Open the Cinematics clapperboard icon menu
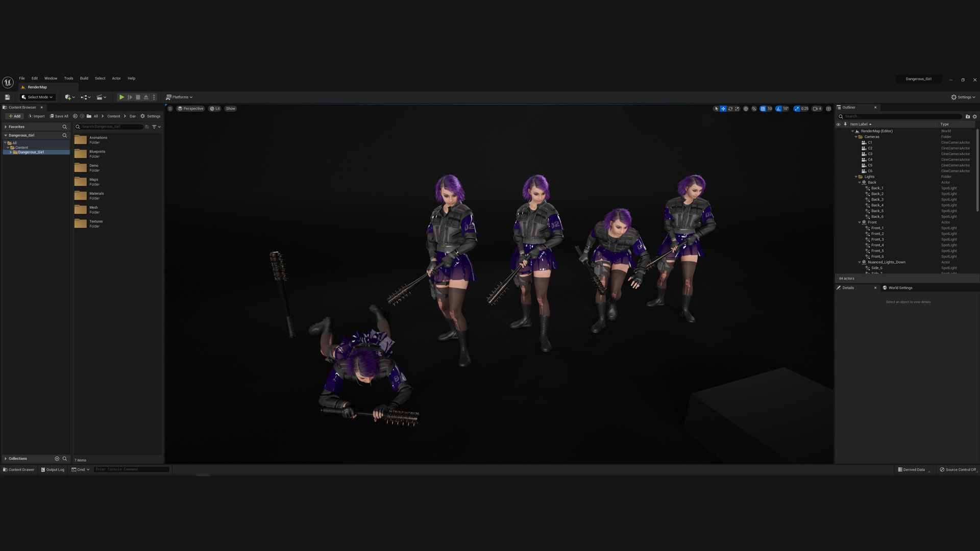 [102, 97]
